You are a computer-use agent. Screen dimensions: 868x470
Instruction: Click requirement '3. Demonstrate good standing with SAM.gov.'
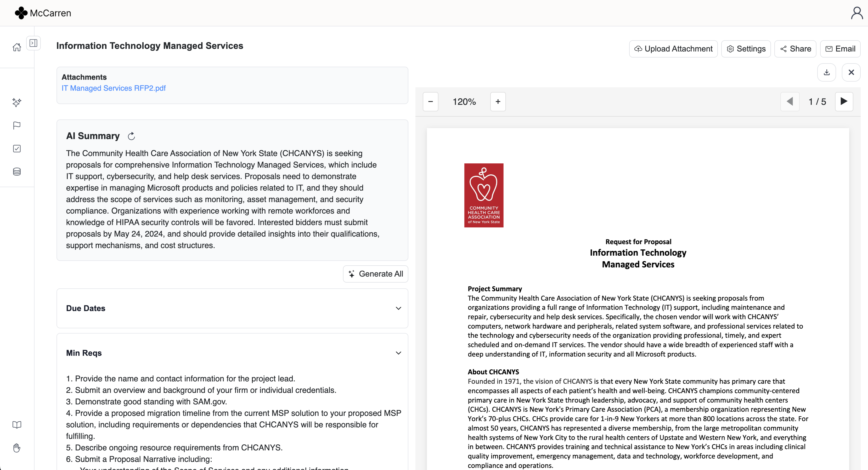pyautogui.click(x=146, y=402)
